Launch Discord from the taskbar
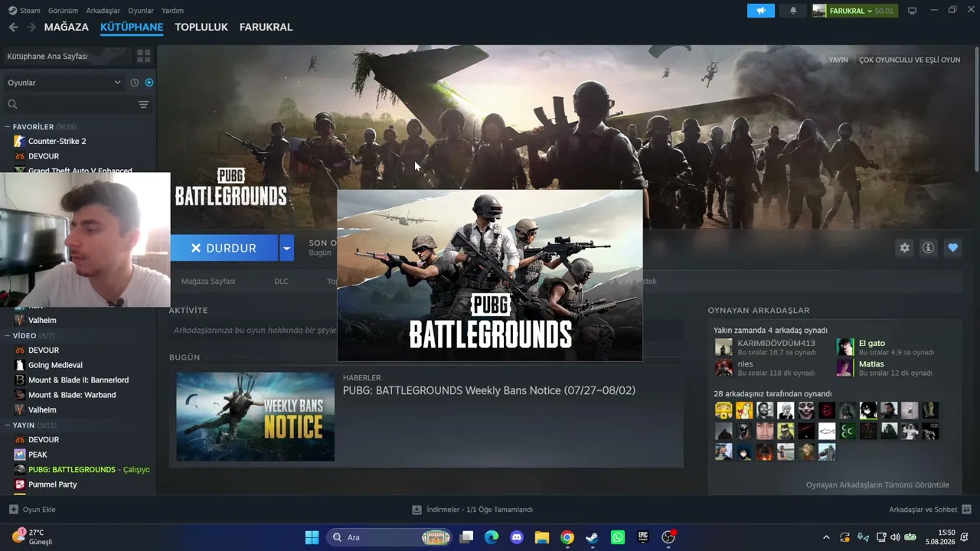Image resolution: width=980 pixels, height=551 pixels. click(x=517, y=537)
